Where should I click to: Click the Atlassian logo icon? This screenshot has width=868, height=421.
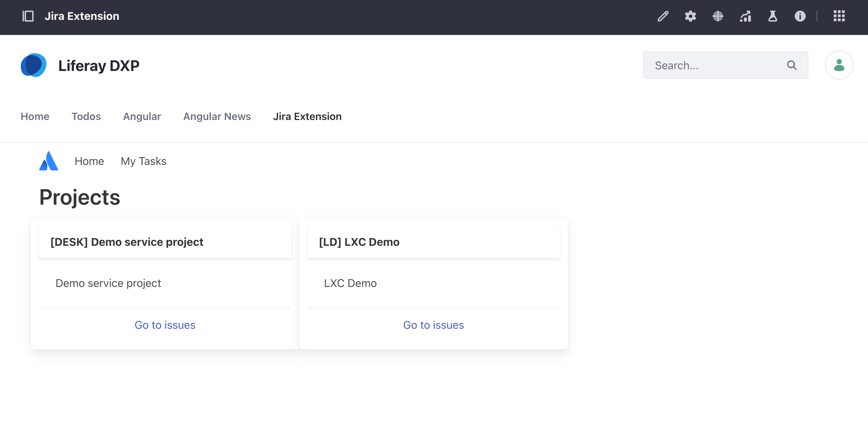click(49, 161)
